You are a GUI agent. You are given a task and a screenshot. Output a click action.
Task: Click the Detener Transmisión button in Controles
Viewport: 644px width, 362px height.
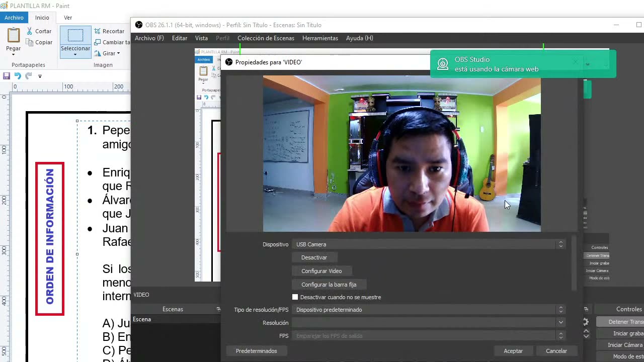point(620,322)
